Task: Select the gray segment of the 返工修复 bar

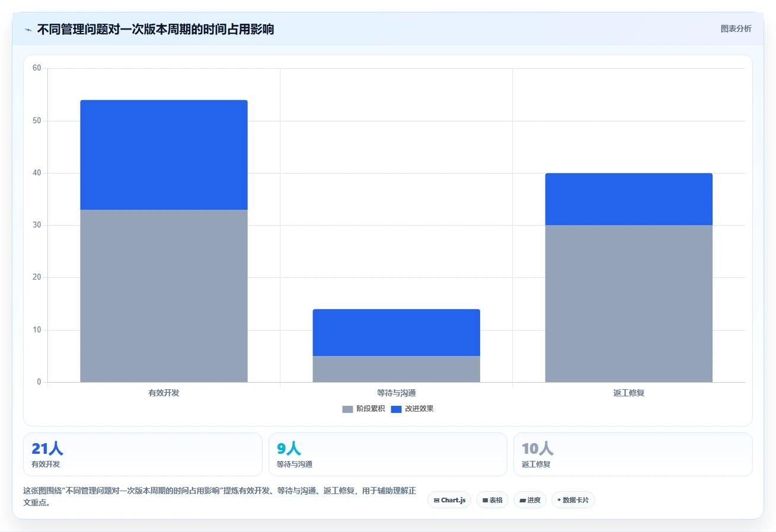Action: click(628, 303)
